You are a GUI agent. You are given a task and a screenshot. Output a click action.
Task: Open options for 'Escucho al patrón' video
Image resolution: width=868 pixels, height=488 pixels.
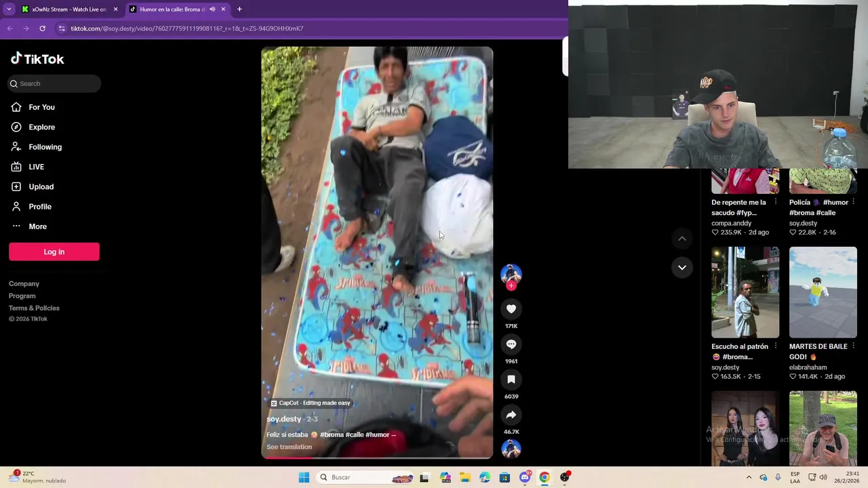click(776, 346)
